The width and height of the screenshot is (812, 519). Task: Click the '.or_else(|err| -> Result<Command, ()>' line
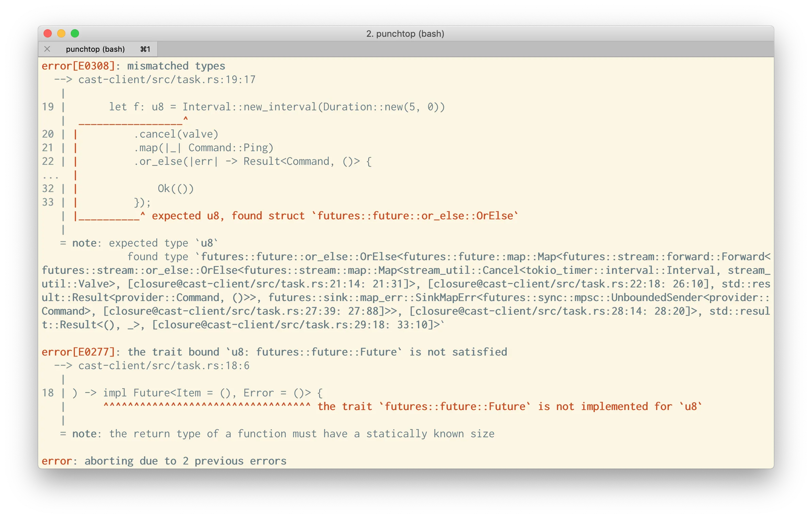tap(253, 161)
